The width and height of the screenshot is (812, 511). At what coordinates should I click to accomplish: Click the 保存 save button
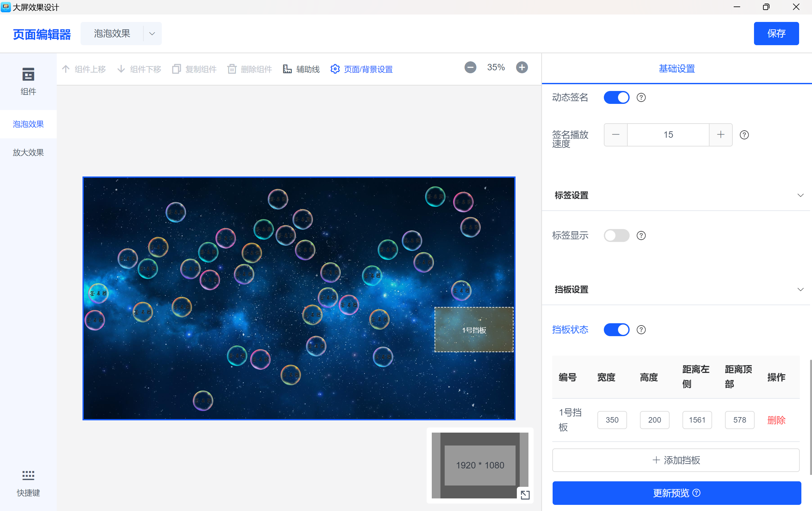coord(776,34)
